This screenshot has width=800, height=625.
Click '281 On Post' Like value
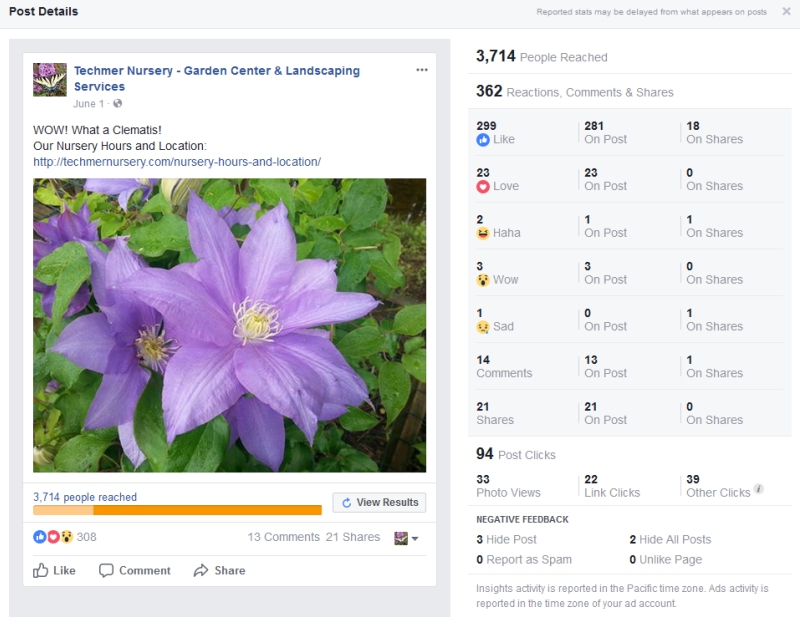(605, 133)
